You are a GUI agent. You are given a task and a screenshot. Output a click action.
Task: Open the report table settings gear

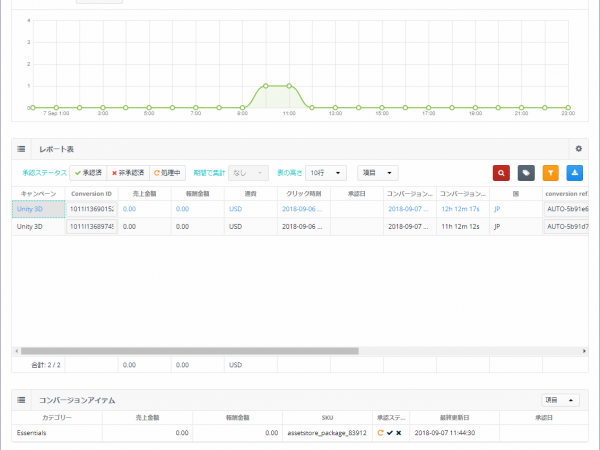tap(579, 148)
